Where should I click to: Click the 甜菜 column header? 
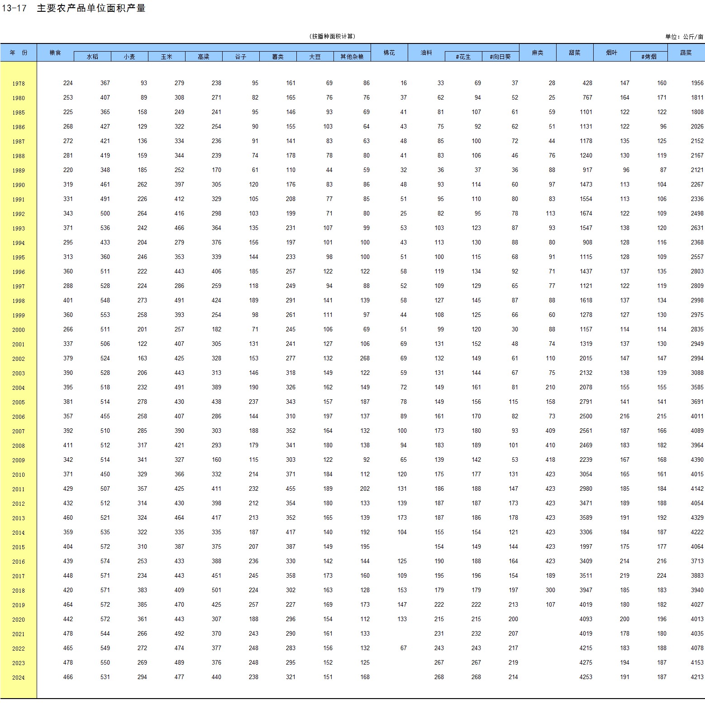(575, 53)
